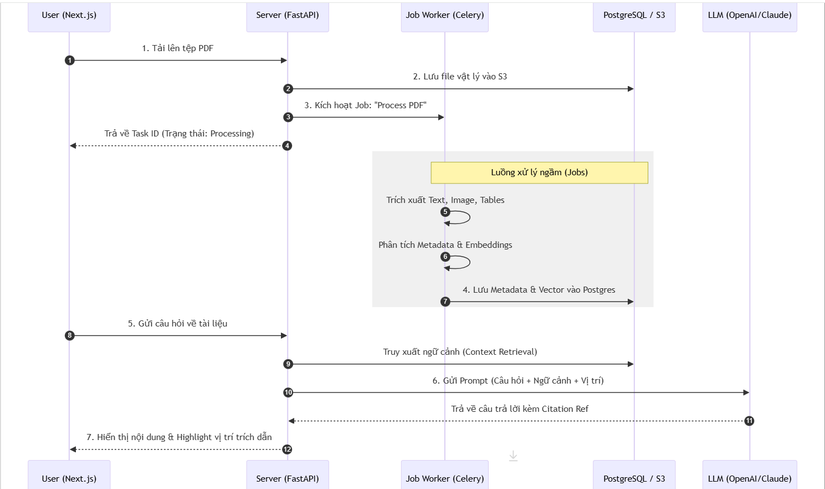Viewport: 825px width, 489px height.
Task: Click sequence marker number 12
Action: coord(288,449)
